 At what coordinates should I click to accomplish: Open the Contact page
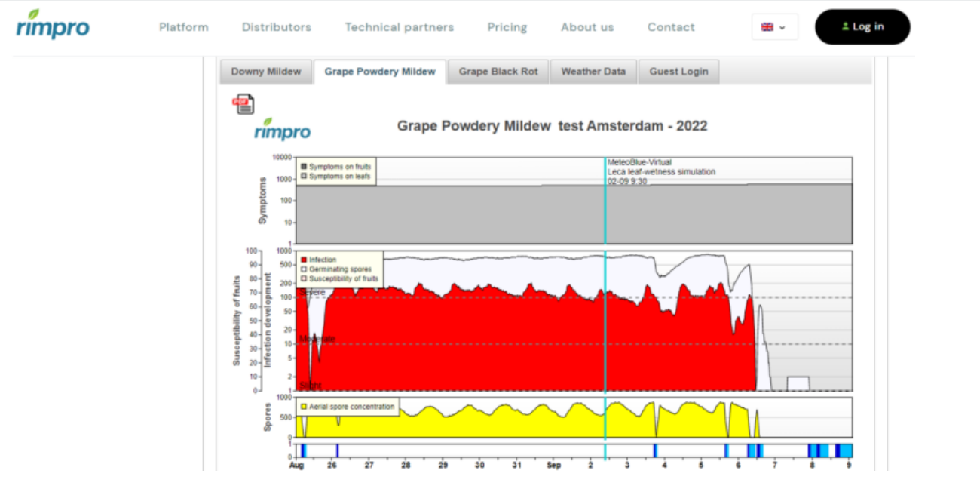pyautogui.click(x=671, y=27)
